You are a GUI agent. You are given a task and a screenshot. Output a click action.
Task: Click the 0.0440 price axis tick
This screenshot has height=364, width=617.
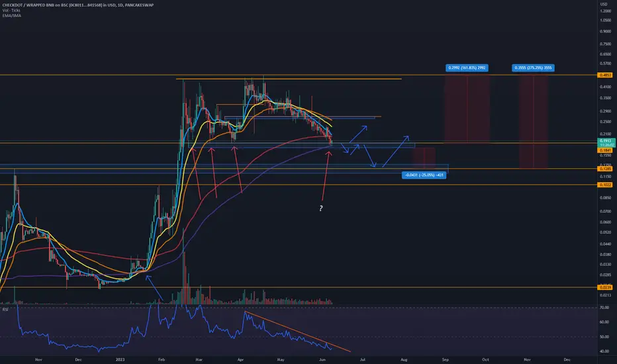tap(605, 244)
